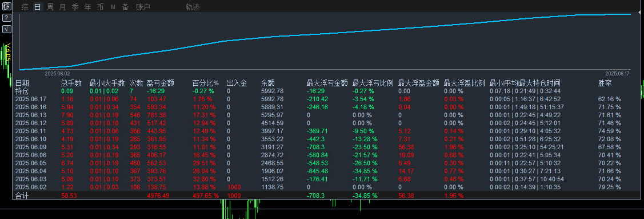Open the 备 tab
This screenshot has height=219, width=644.
[125, 7]
